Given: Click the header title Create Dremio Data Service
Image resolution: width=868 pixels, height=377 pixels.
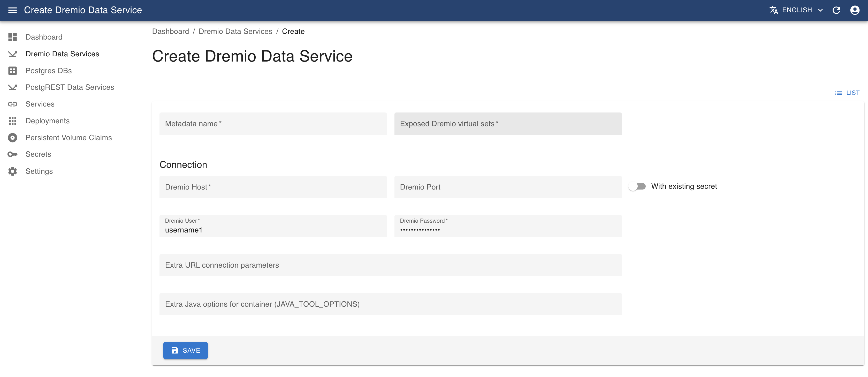Looking at the screenshot, I should click(x=83, y=10).
